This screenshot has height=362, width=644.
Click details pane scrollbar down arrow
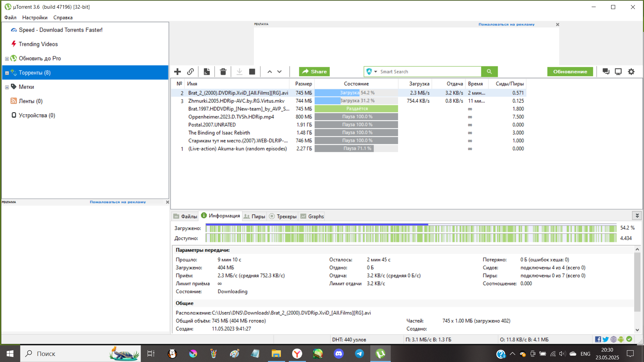[x=637, y=330]
